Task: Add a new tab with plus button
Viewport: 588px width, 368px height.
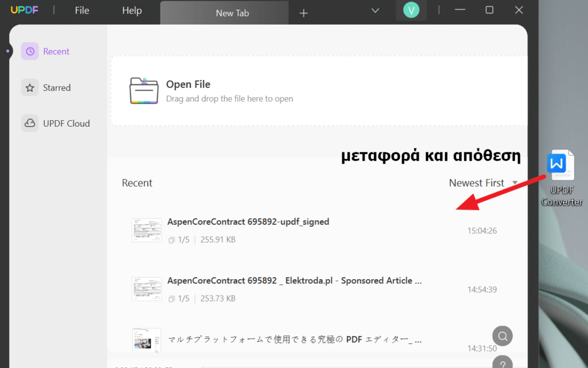Action: [x=303, y=13]
